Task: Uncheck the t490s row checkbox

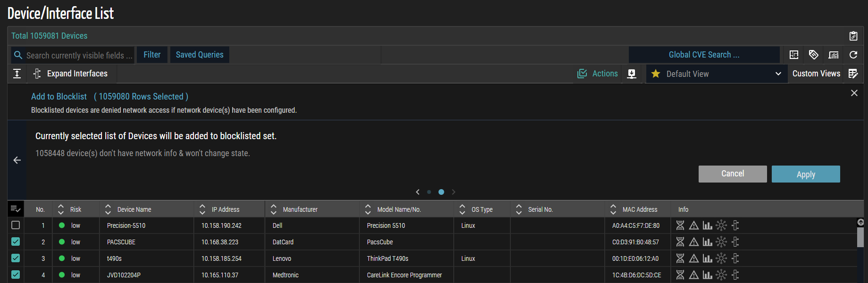Action: [x=16, y=258]
